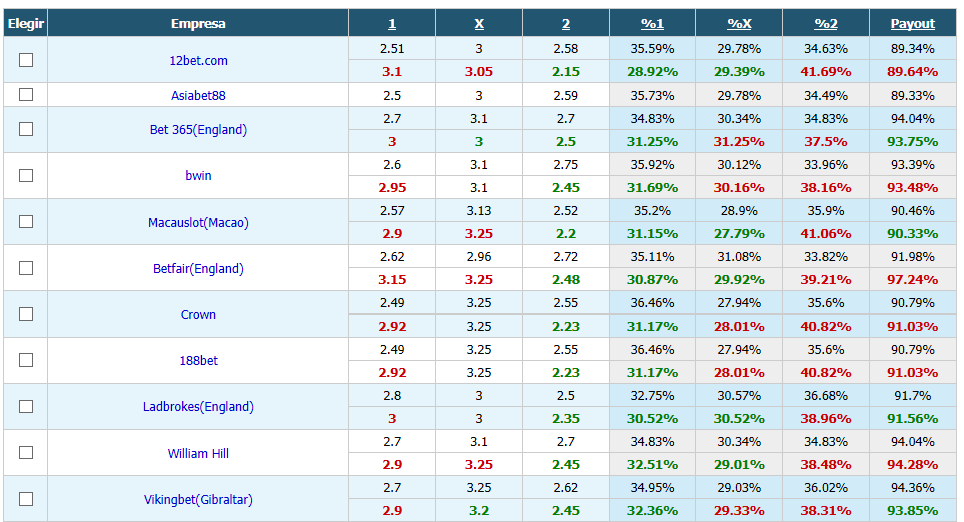Open Macauslot(Macao) link
Viewport: 964px width, 522px height.
click(198, 223)
